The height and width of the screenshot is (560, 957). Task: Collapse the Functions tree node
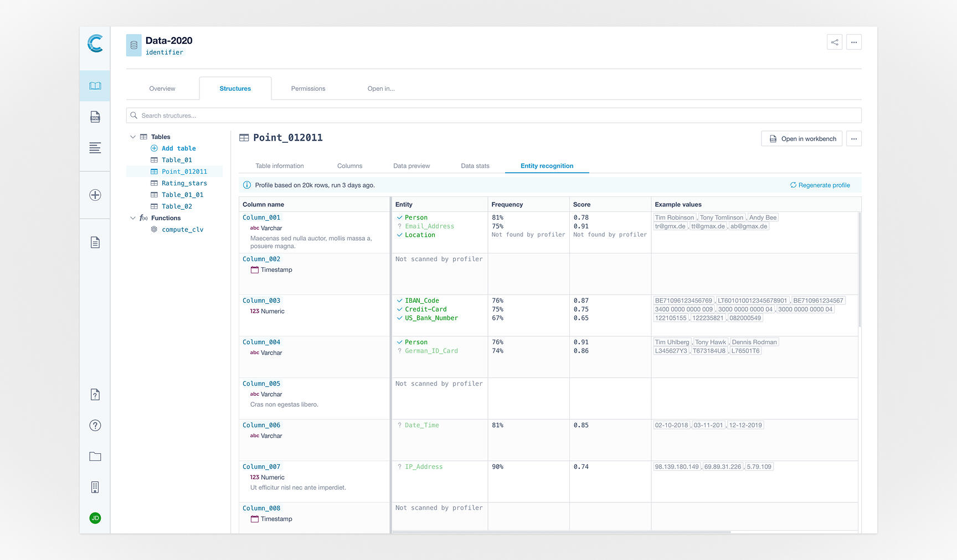[133, 218]
